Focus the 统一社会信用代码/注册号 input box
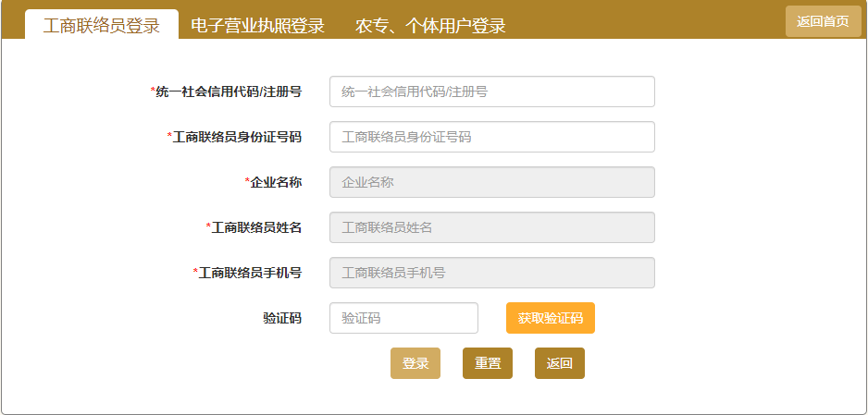 [x=491, y=92]
